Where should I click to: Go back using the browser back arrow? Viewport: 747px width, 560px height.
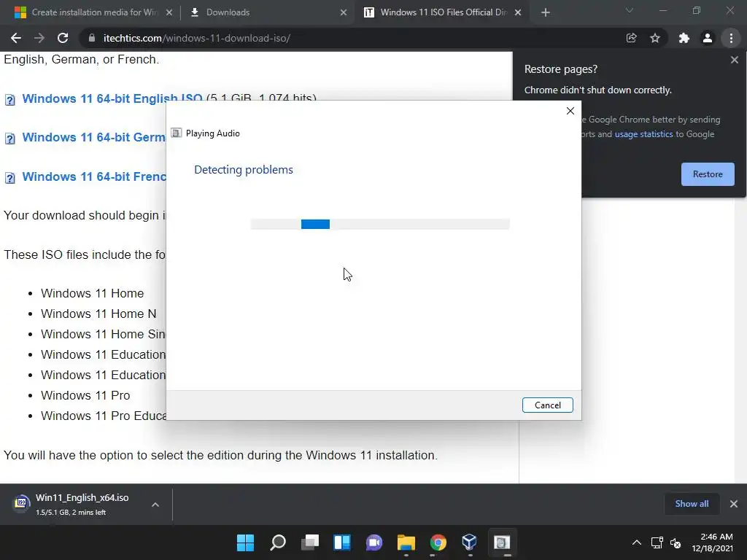pos(16,38)
